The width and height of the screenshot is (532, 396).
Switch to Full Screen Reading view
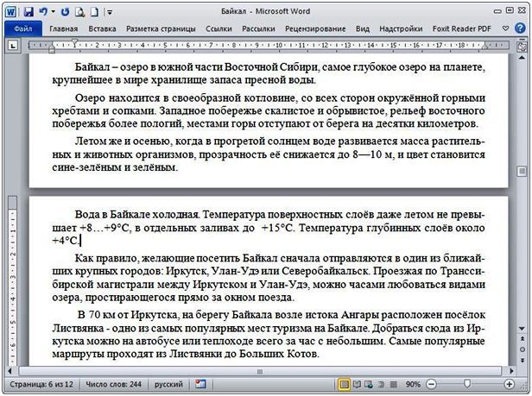pos(357,383)
